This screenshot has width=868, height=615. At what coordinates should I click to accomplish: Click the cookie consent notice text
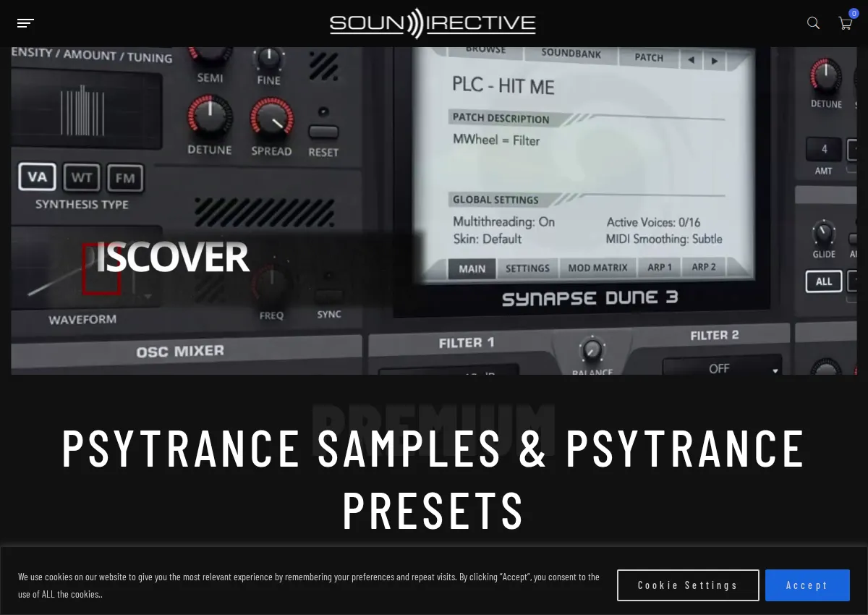[309, 585]
